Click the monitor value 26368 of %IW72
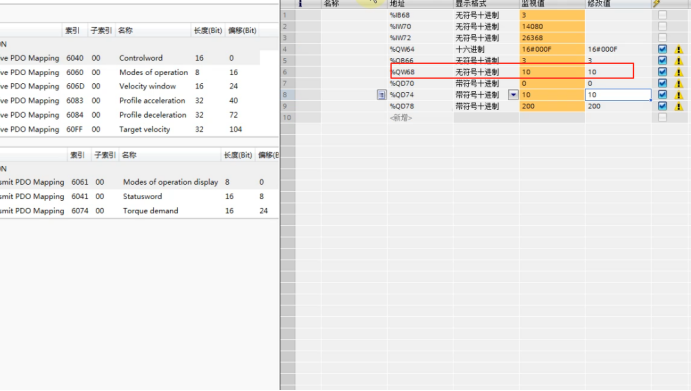 [x=532, y=38]
